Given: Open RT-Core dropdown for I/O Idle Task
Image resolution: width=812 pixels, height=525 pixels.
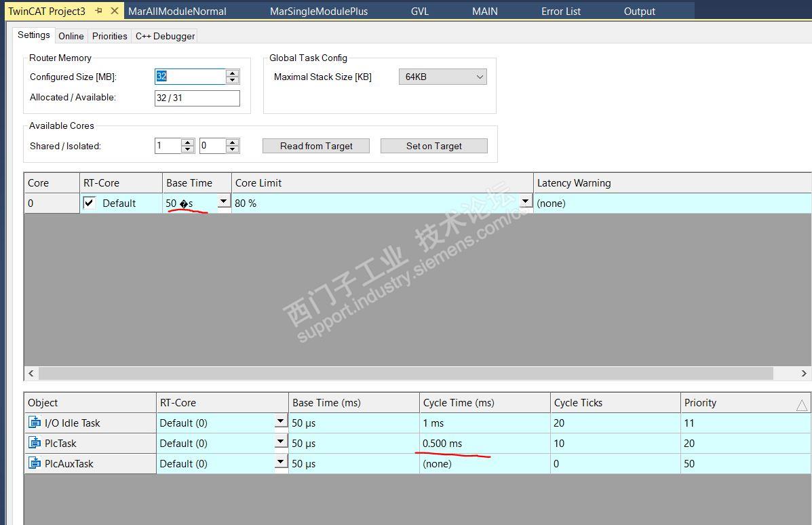Looking at the screenshot, I should pos(281,421).
